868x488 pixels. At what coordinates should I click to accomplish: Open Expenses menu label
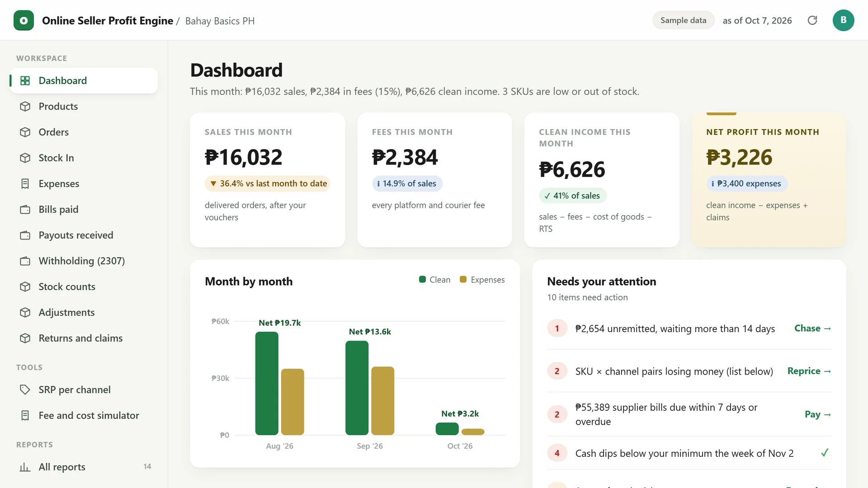coord(59,183)
